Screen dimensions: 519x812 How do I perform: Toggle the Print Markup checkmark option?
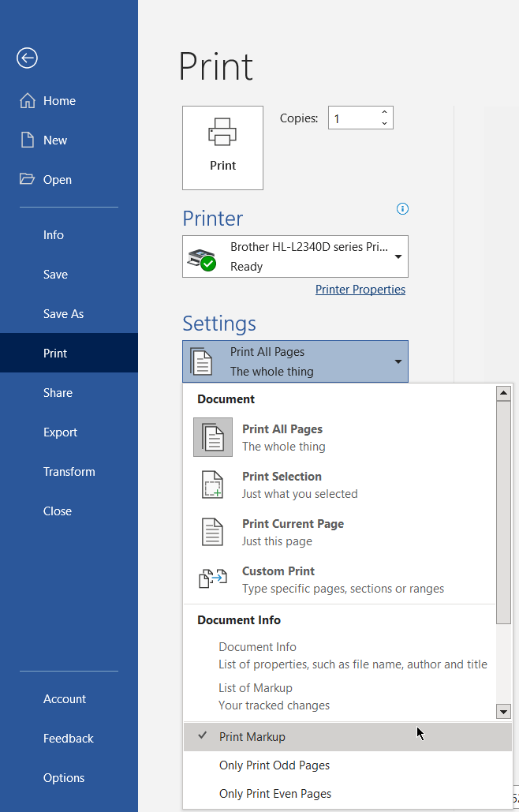[348, 736]
